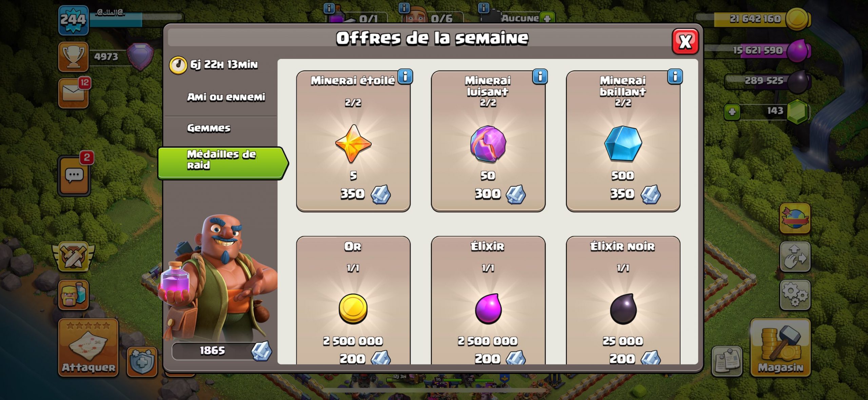Buy Minerai étoilé for 350 medals

(353, 141)
